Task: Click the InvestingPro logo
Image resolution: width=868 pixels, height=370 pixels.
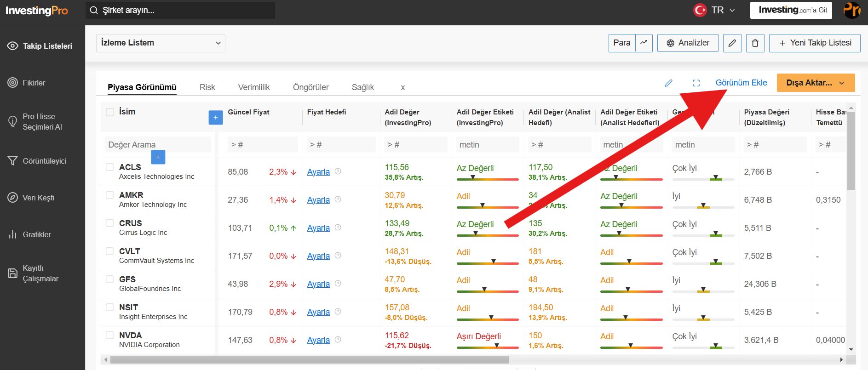Action: click(x=37, y=11)
